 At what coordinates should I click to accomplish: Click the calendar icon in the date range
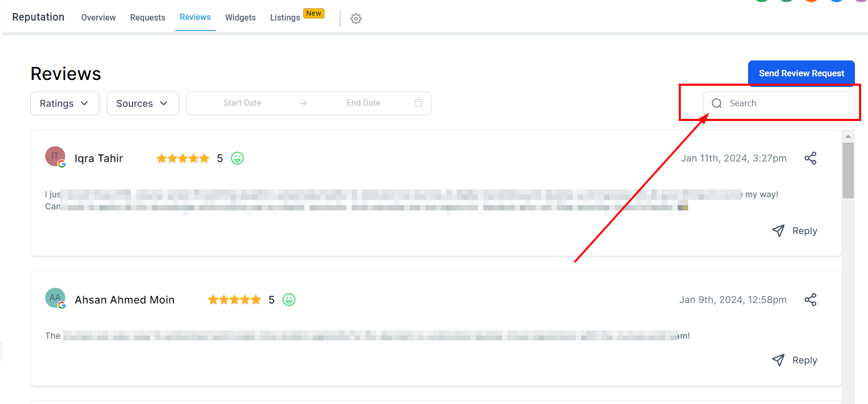(418, 103)
